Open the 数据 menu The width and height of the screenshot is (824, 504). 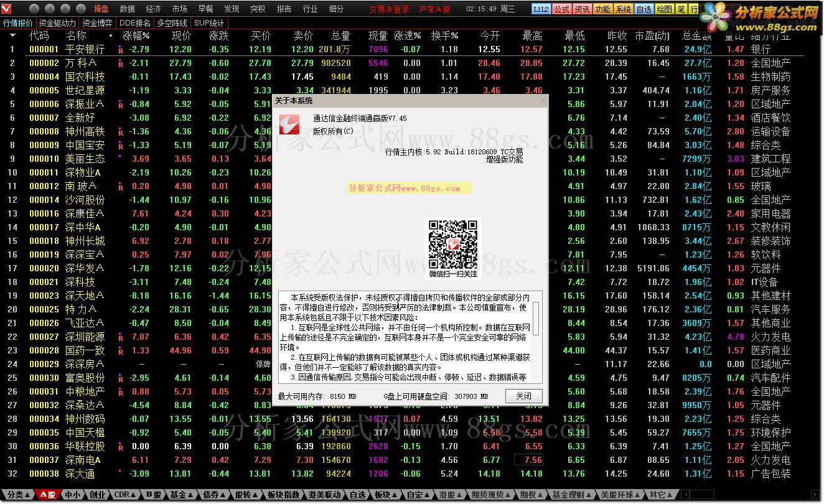click(x=127, y=9)
